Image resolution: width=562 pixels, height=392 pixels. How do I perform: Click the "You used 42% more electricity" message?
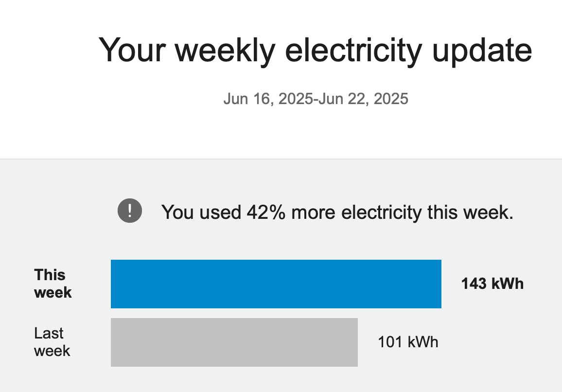(337, 213)
